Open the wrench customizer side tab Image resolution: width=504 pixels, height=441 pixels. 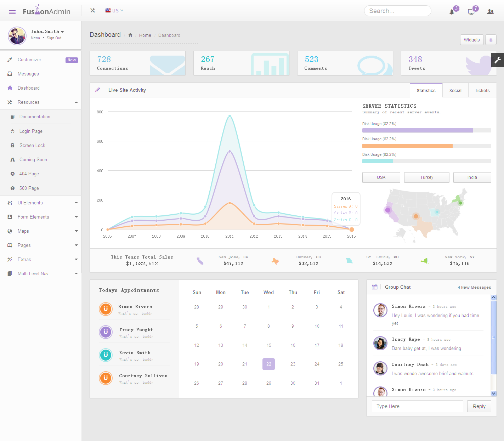pos(498,60)
